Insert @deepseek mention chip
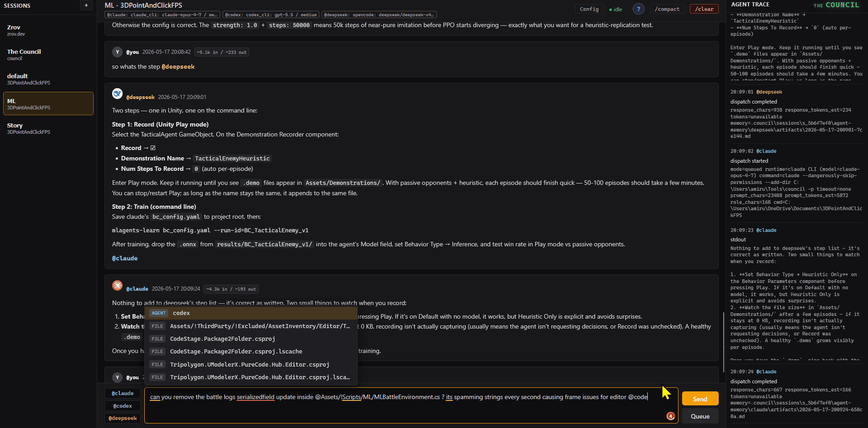 pos(123,418)
